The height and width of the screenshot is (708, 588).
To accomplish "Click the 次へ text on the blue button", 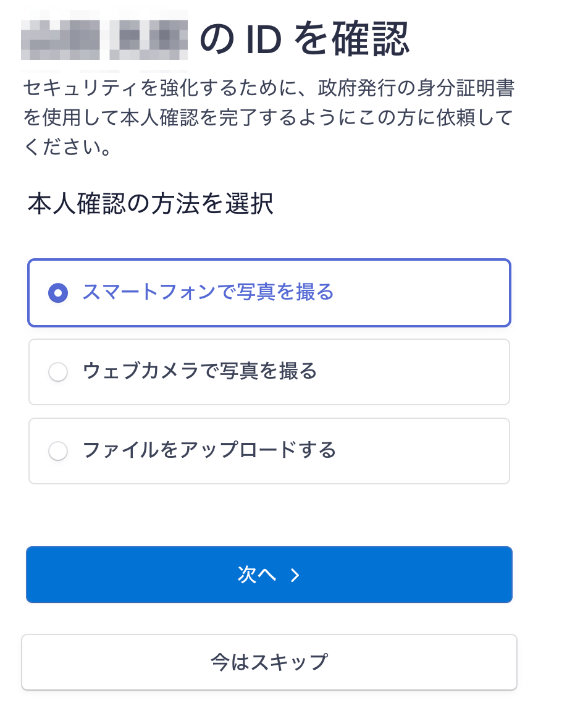I will 256,575.
